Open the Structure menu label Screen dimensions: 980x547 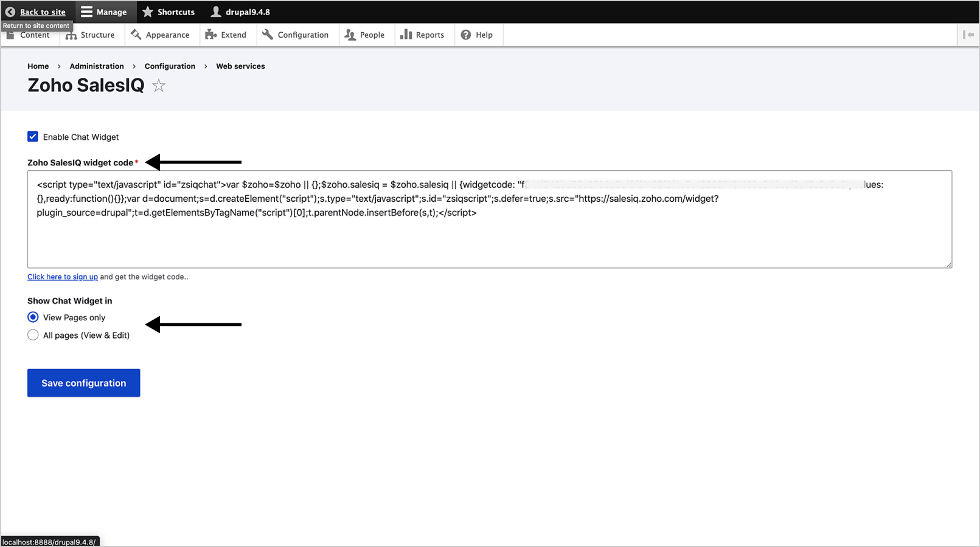pos(97,35)
